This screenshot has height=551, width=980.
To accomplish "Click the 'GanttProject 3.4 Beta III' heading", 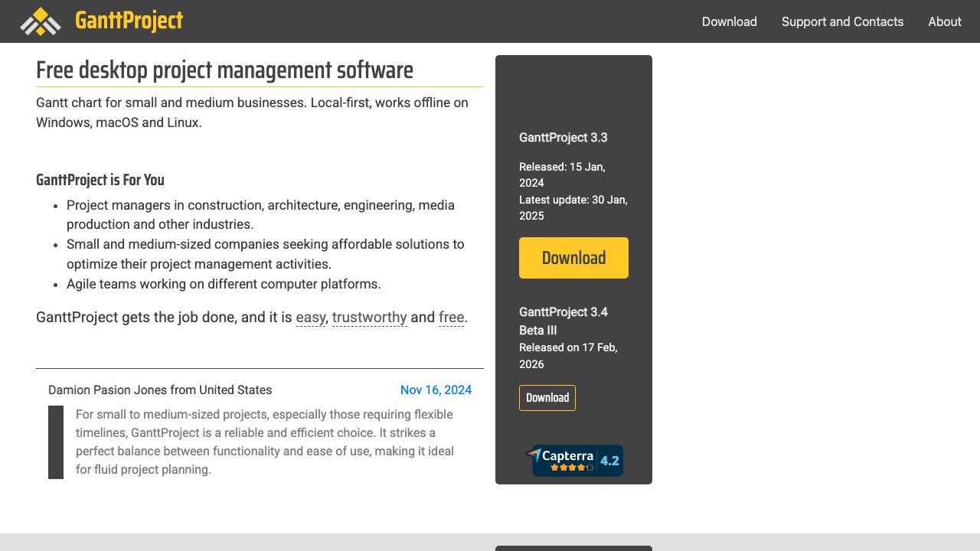I will click(563, 321).
